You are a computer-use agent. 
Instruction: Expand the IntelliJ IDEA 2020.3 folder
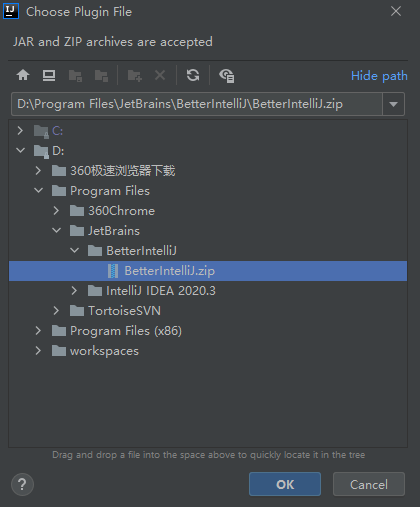[x=74, y=291]
